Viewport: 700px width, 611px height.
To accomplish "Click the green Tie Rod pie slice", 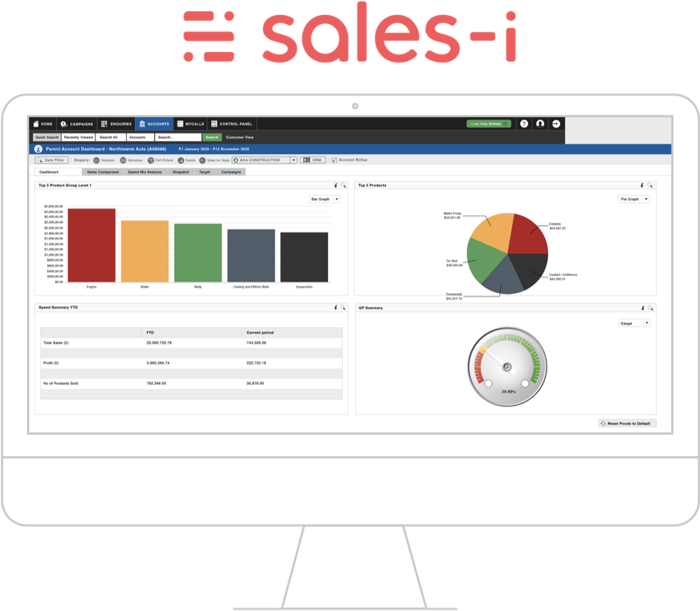I will 484,260.
